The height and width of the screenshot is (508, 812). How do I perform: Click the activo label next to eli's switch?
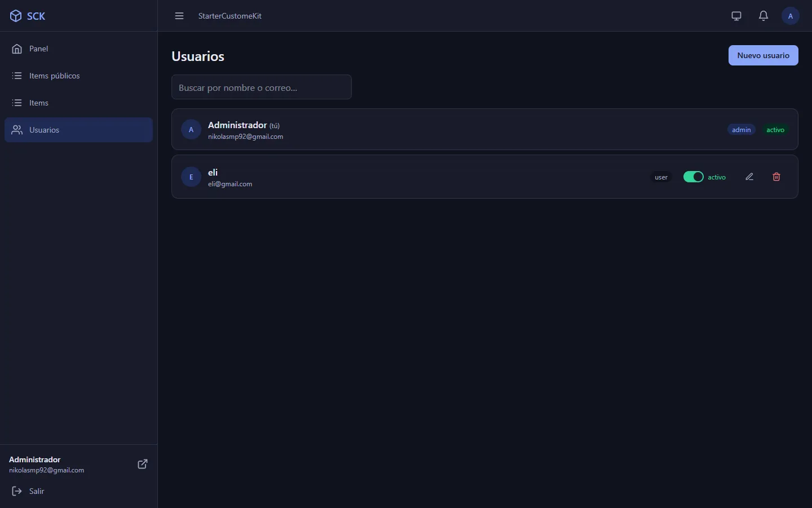(x=717, y=177)
